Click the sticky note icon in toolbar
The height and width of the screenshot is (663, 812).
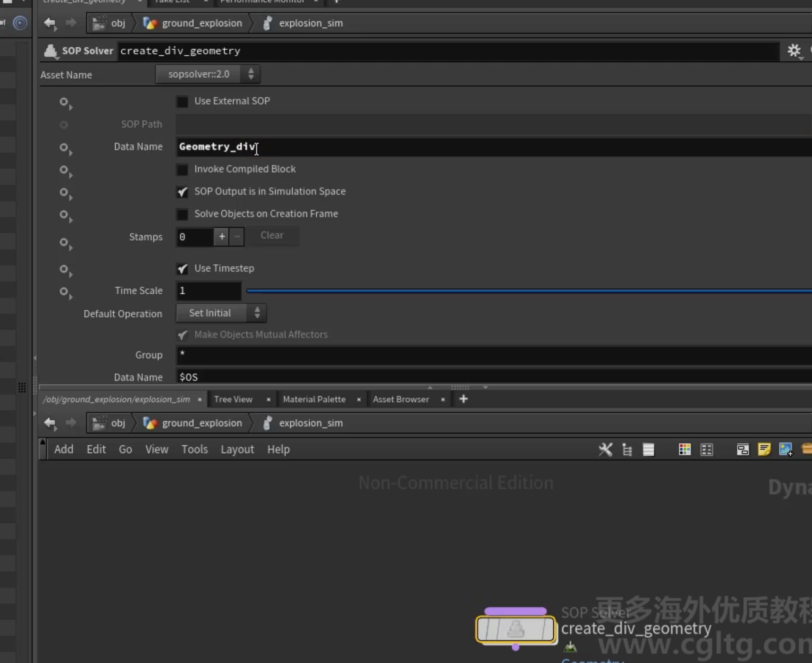tap(764, 450)
